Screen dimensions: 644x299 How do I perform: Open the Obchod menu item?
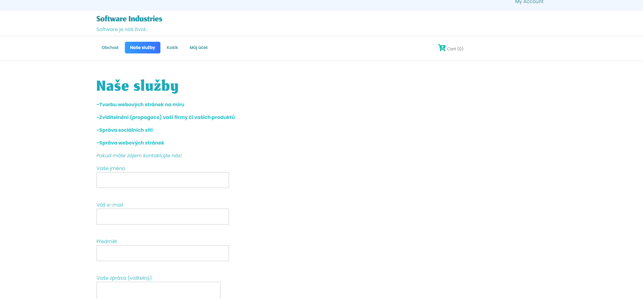tap(110, 48)
